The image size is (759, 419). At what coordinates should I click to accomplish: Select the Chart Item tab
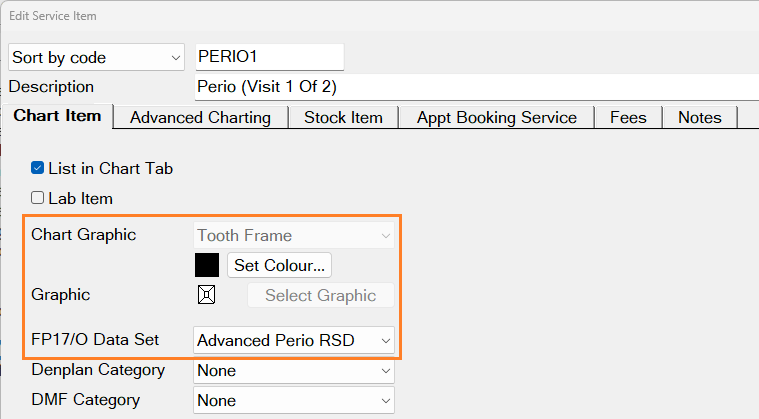pyautogui.click(x=57, y=116)
